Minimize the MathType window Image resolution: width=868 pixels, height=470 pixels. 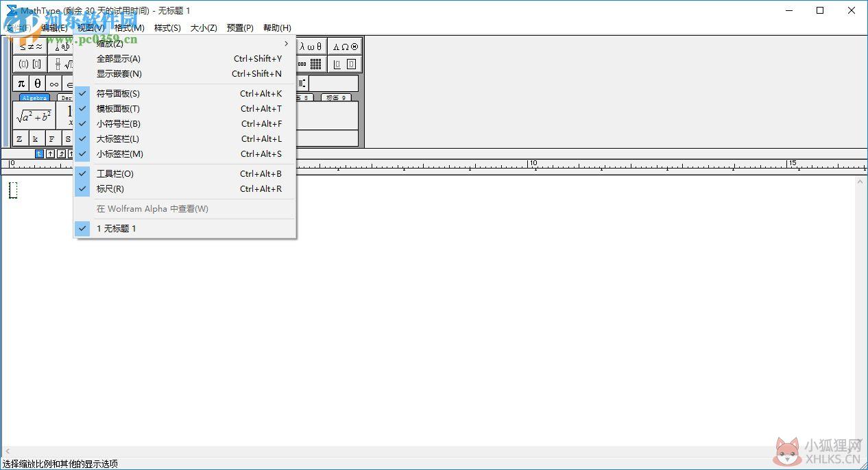coord(788,10)
